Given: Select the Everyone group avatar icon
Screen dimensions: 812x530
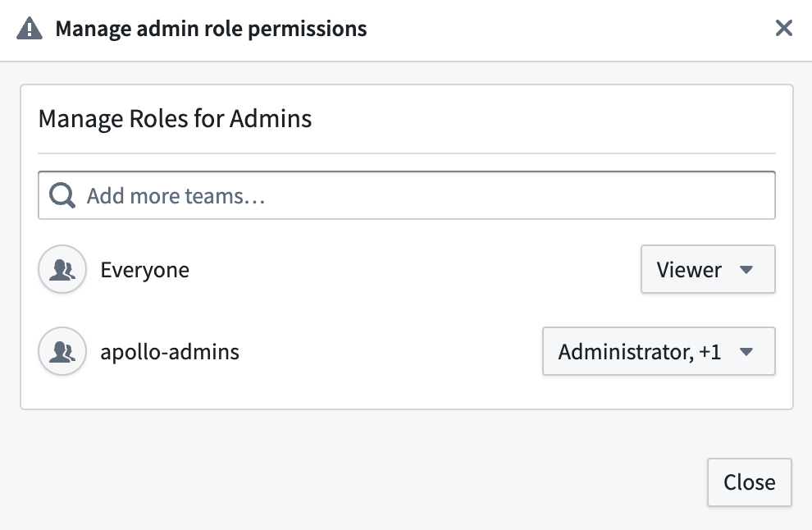Looking at the screenshot, I should [62, 269].
